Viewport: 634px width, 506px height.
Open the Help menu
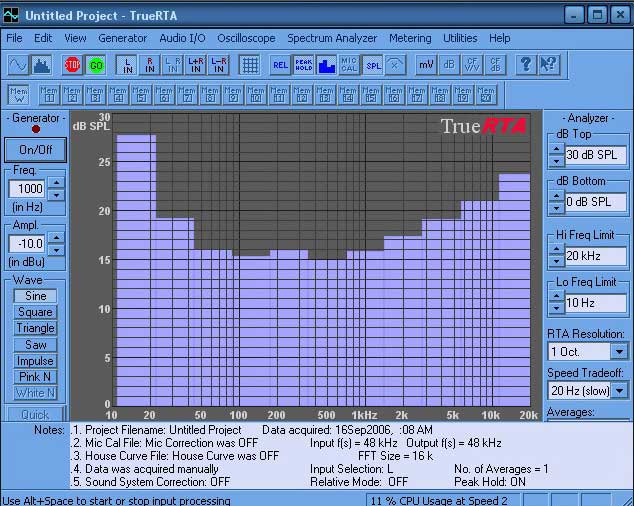click(x=499, y=38)
